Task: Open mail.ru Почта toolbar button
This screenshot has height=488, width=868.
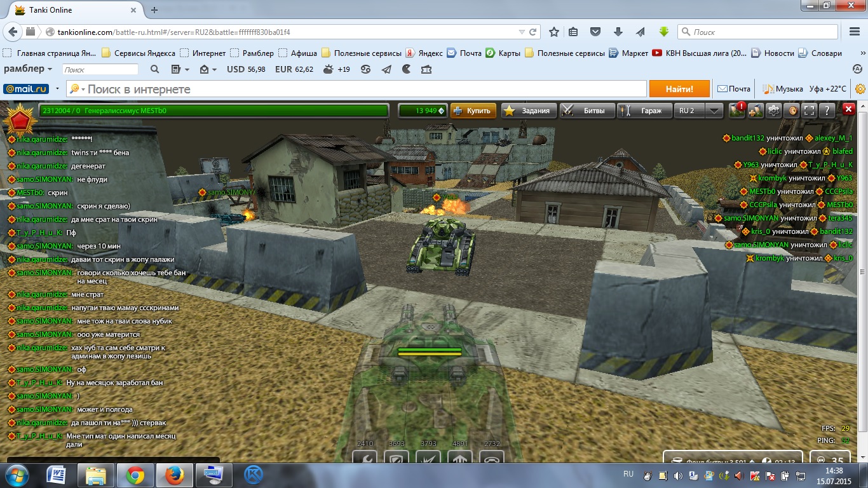Action: coord(734,89)
